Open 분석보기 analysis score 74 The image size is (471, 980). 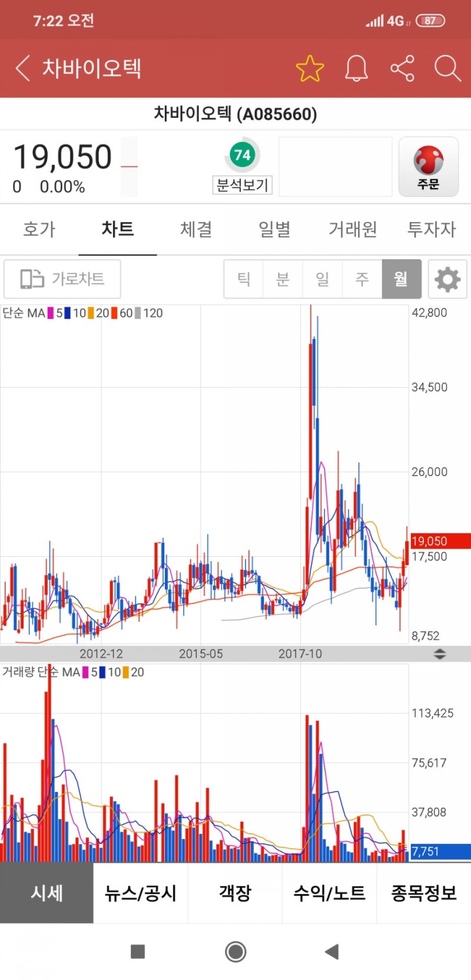click(242, 167)
